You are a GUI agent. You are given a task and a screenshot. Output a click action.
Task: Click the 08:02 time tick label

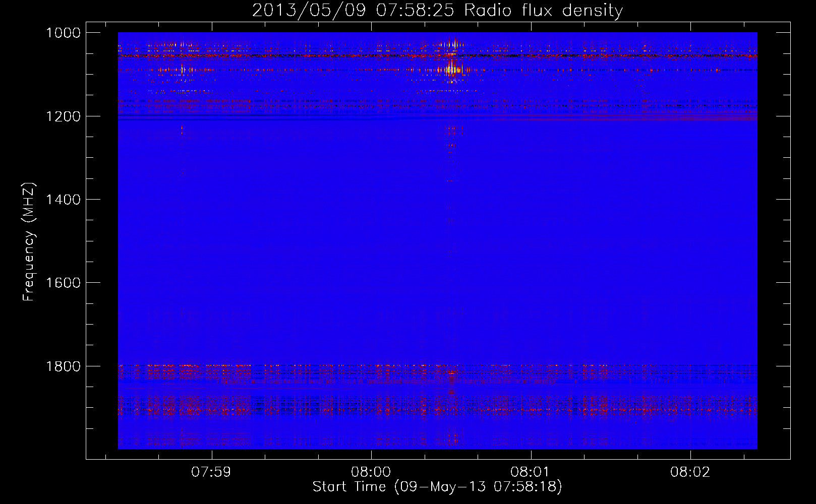click(x=690, y=472)
